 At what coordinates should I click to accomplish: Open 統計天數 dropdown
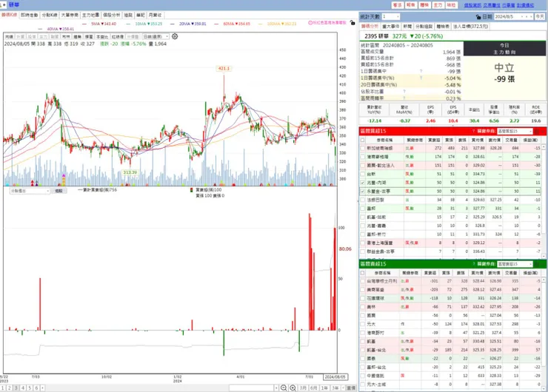(390, 17)
